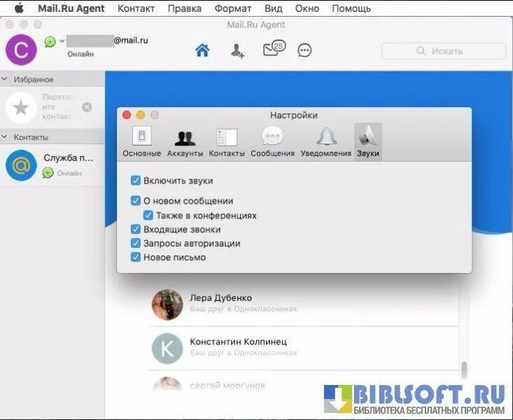Close the Настройки window with red button

pyautogui.click(x=127, y=115)
